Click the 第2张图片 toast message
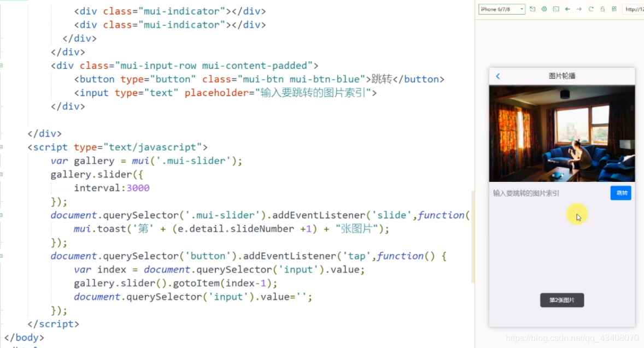 (x=562, y=300)
